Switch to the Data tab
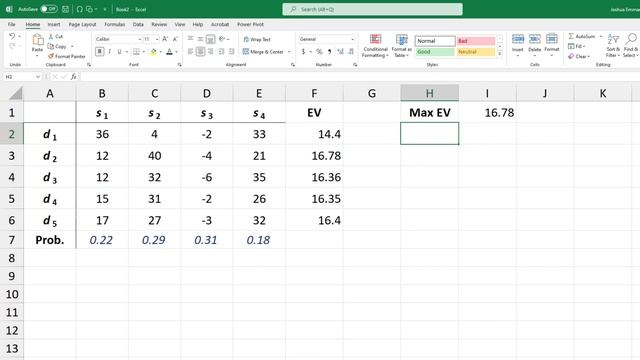The width and height of the screenshot is (640, 360). coord(138,24)
